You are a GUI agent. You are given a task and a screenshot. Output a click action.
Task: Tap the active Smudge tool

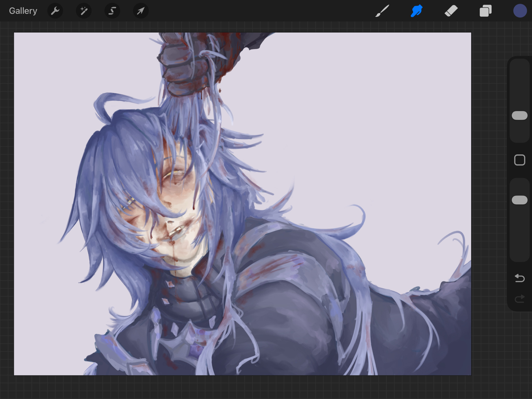pos(416,11)
